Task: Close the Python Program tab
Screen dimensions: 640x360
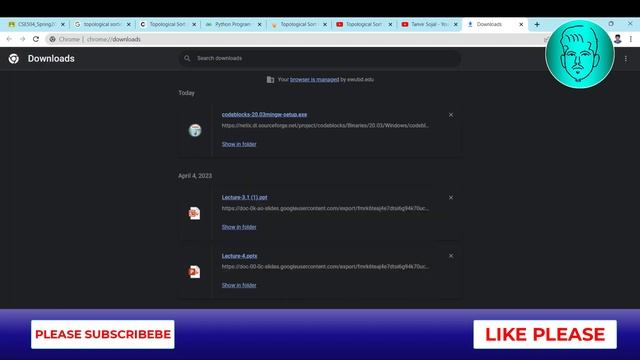Action: point(259,24)
